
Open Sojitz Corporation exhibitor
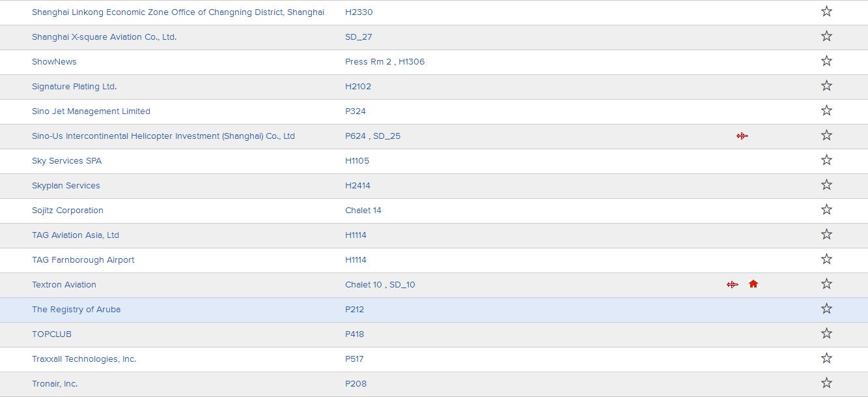[68, 210]
